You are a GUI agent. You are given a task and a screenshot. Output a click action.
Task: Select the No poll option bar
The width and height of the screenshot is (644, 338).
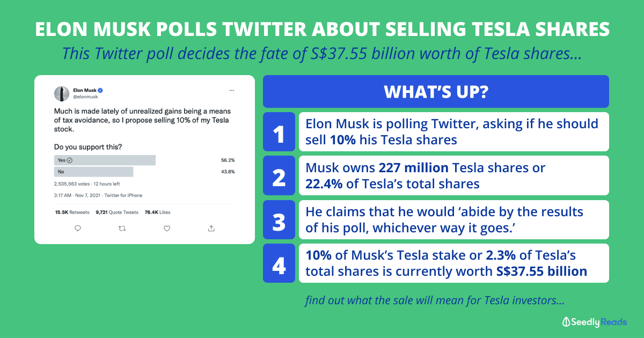(x=93, y=172)
